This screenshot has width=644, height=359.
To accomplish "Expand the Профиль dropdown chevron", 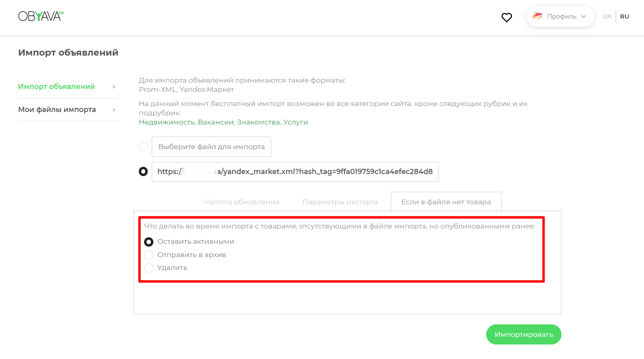I will coord(583,17).
